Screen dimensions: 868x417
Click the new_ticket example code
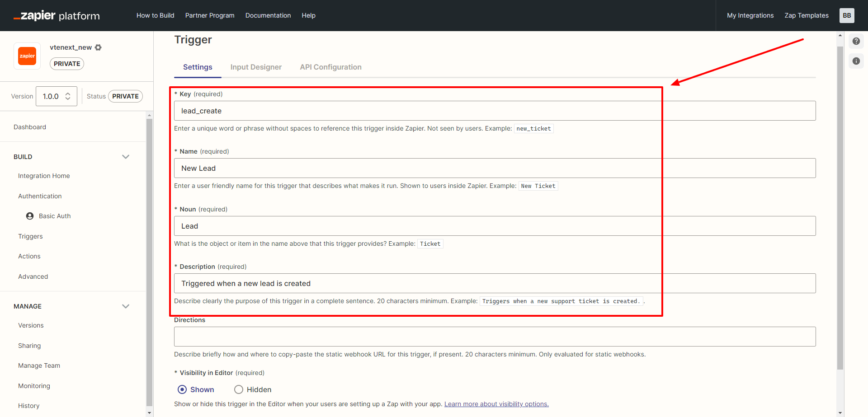pos(534,129)
